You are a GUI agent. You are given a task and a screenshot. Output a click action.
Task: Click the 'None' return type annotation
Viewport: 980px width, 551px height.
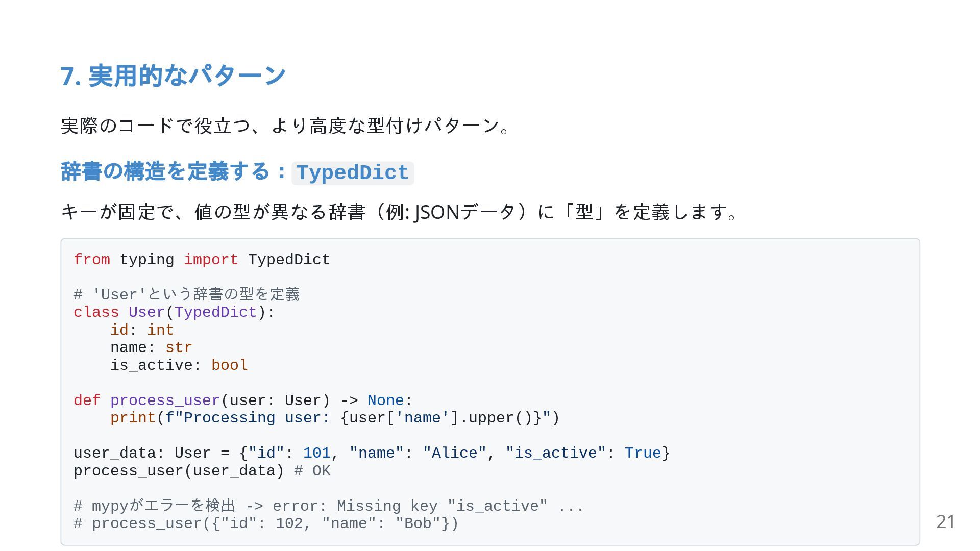(386, 400)
